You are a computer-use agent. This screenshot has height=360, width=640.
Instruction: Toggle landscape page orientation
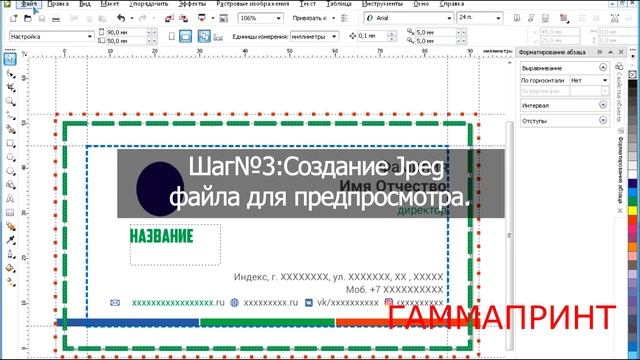click(185, 36)
